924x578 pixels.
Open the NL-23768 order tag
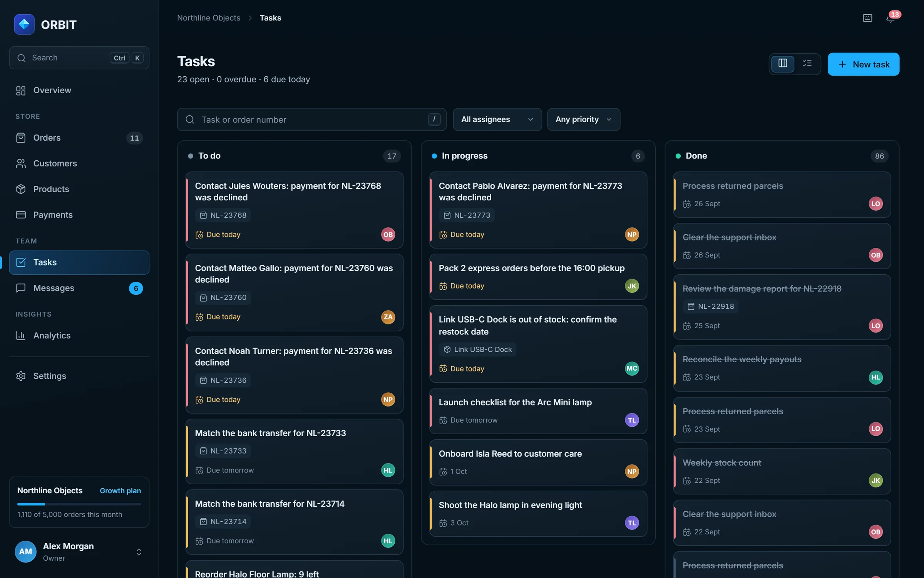point(223,215)
